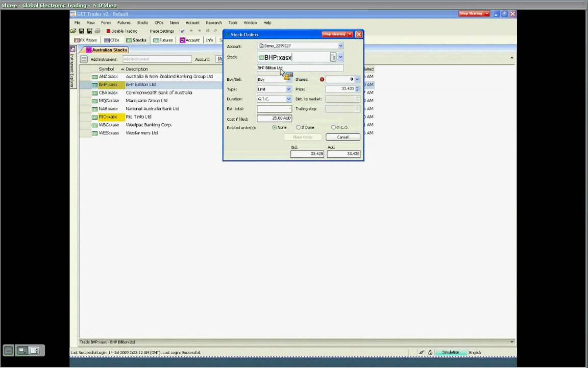
Task: Click the ANZ:xasx row icon
Action: [95, 77]
